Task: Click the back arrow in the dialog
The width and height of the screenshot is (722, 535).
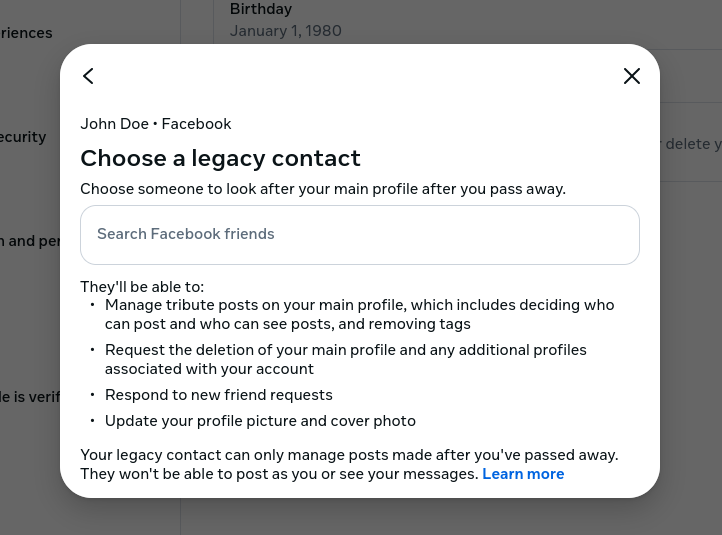Action: tap(88, 76)
